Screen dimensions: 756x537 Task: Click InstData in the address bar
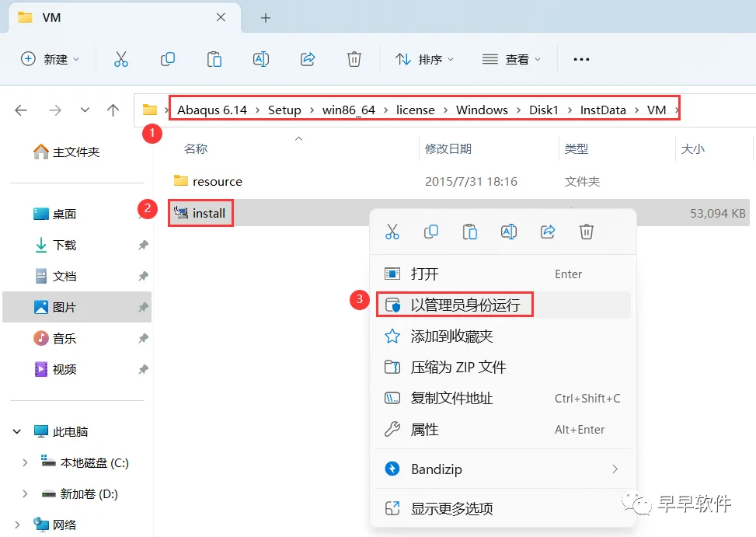click(603, 110)
